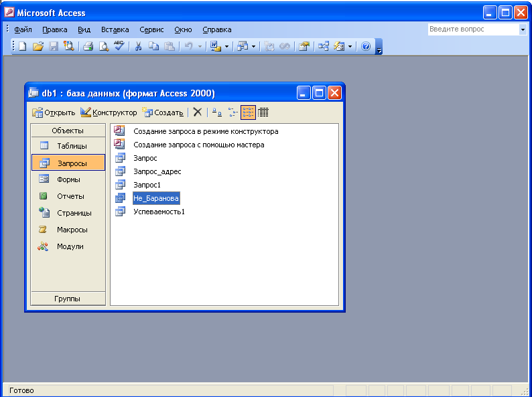
Task: Open the Вставка menu
Action: coord(115,29)
